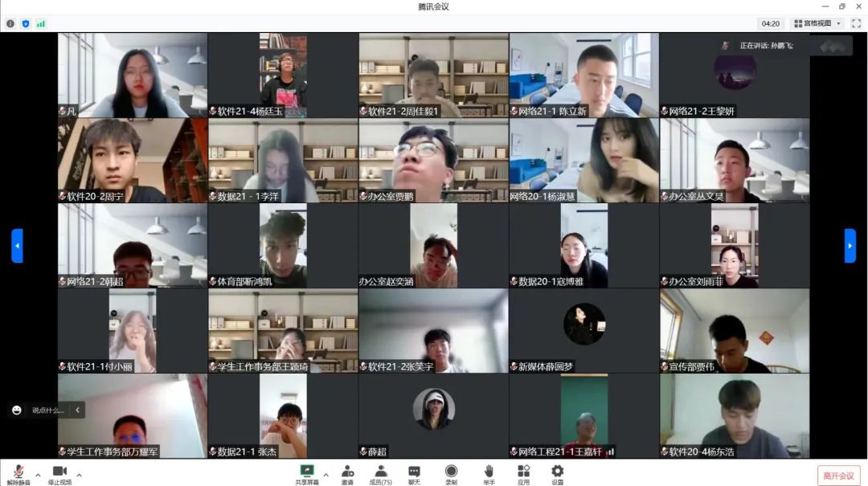Viewport: 868px width, 486px height.
Task: Check the green network signal icon
Action: click(40, 23)
